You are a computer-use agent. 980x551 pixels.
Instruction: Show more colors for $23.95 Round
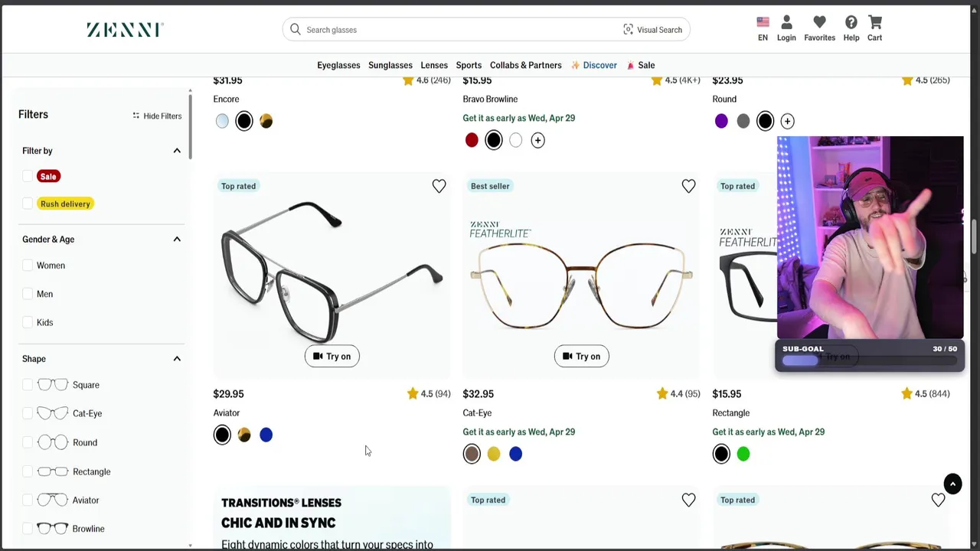coord(787,121)
